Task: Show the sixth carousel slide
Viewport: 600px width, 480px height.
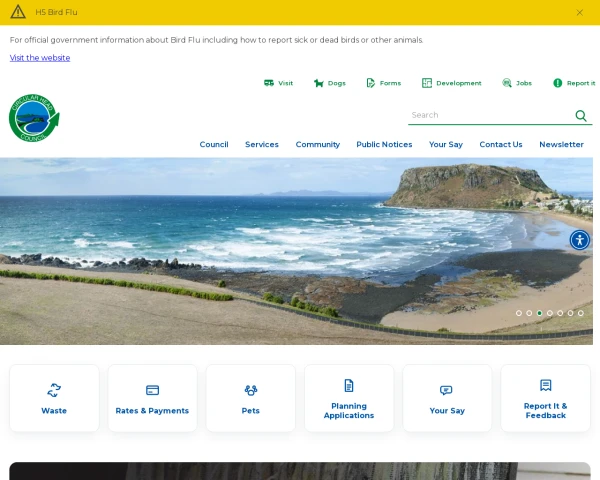Action: click(571, 313)
